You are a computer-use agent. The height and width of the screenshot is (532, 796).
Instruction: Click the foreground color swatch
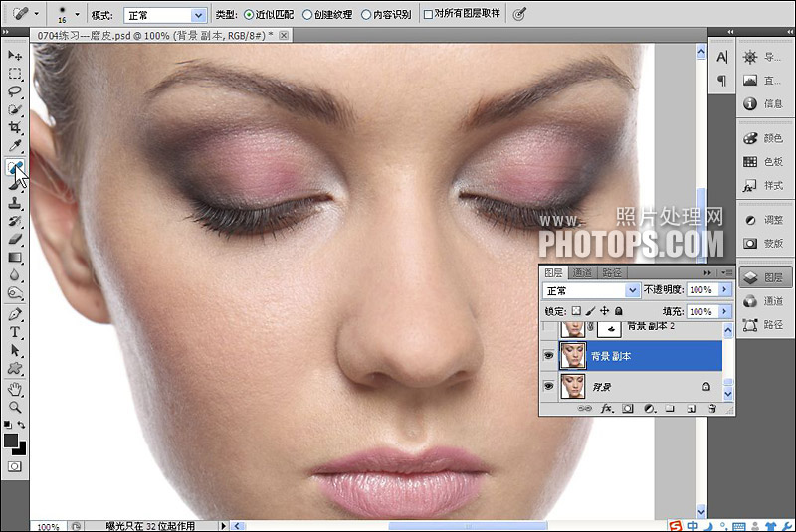pos(11,441)
